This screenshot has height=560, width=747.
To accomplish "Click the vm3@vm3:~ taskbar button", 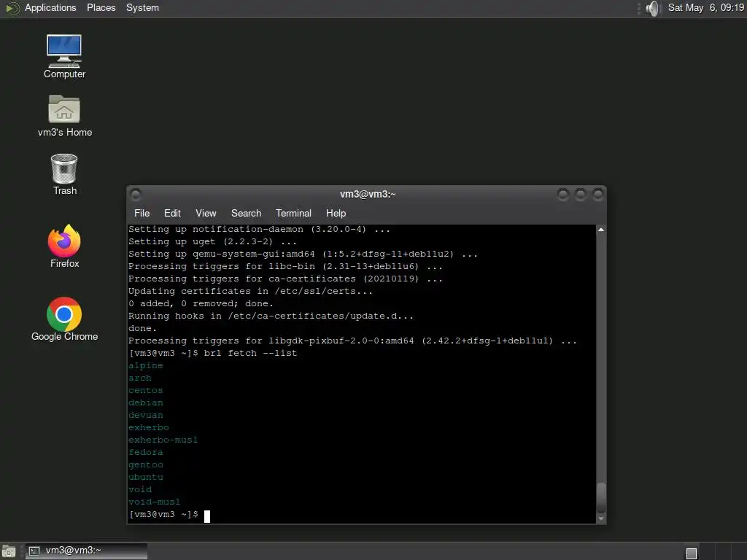I will pos(86,551).
